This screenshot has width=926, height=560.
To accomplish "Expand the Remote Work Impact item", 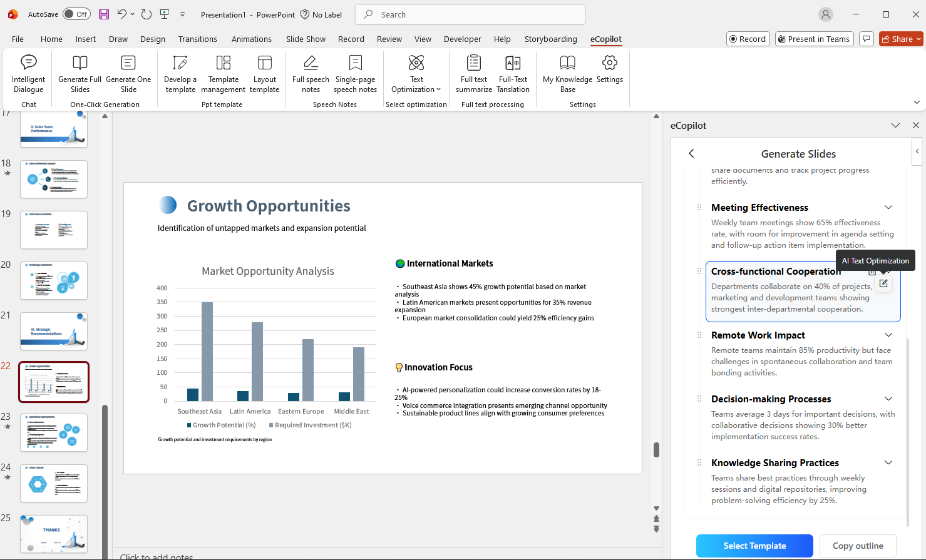I will 888,335.
